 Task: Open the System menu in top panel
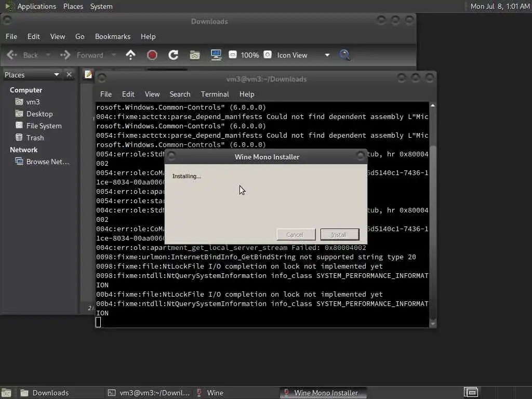tap(101, 6)
